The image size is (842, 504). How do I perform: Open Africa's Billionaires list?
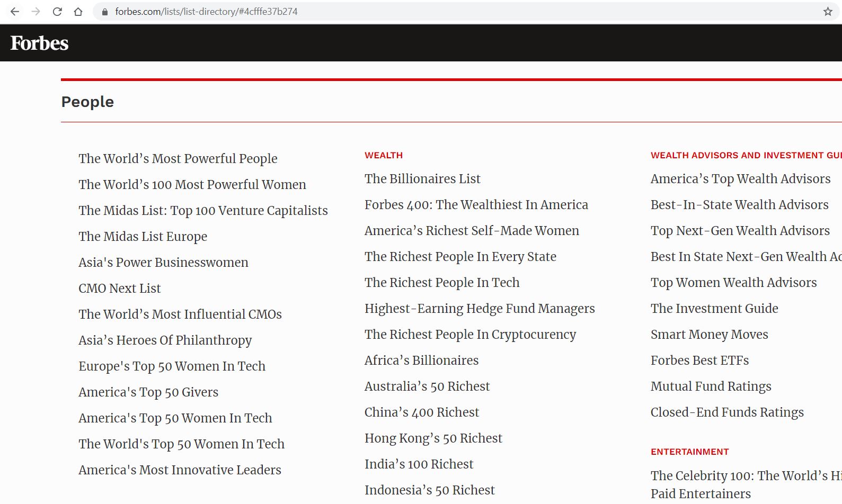(x=422, y=361)
